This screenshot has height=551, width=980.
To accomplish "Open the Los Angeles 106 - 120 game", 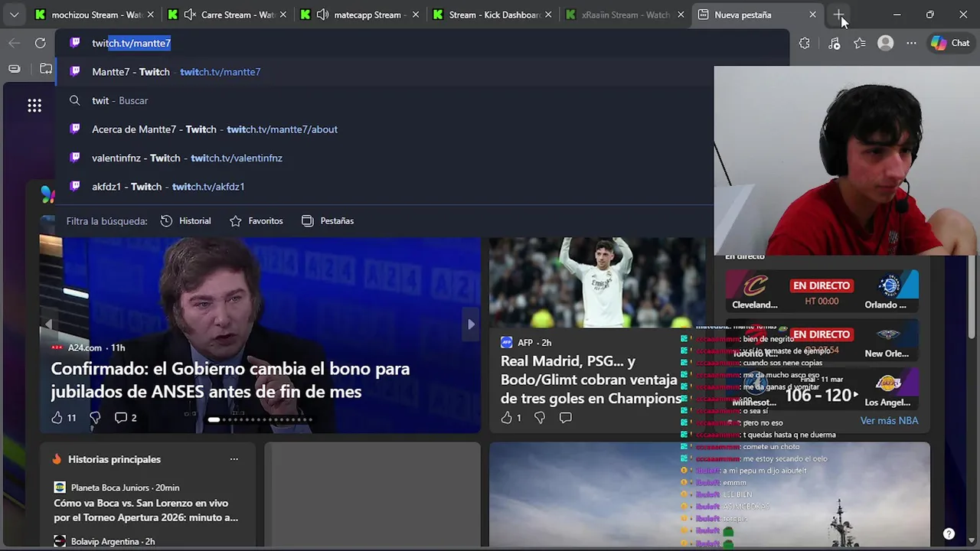I will point(822,390).
